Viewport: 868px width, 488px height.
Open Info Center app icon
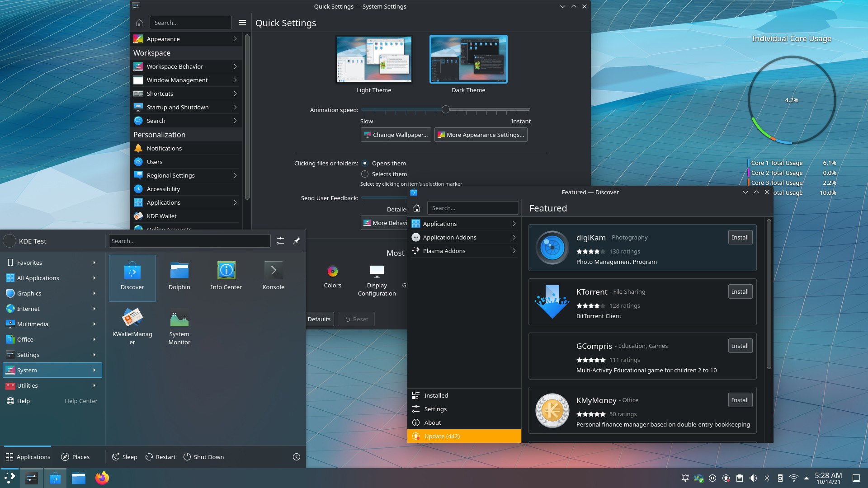226,277
